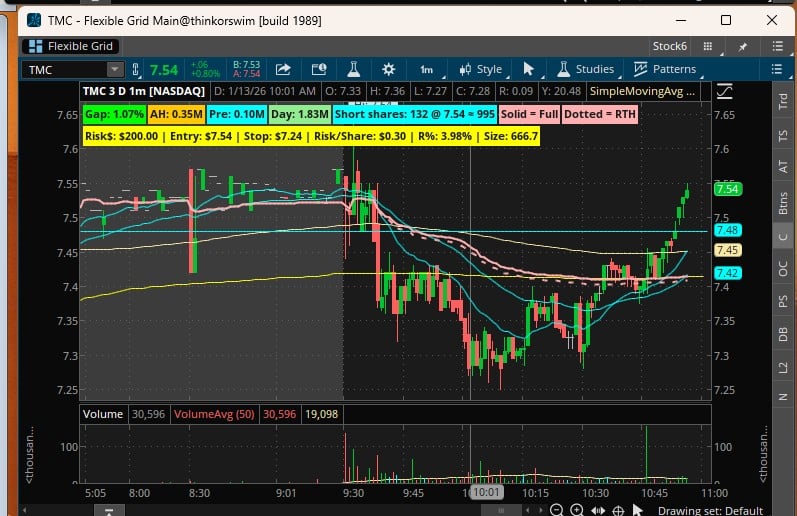Click the VolumeAvg (50) label

point(214,414)
